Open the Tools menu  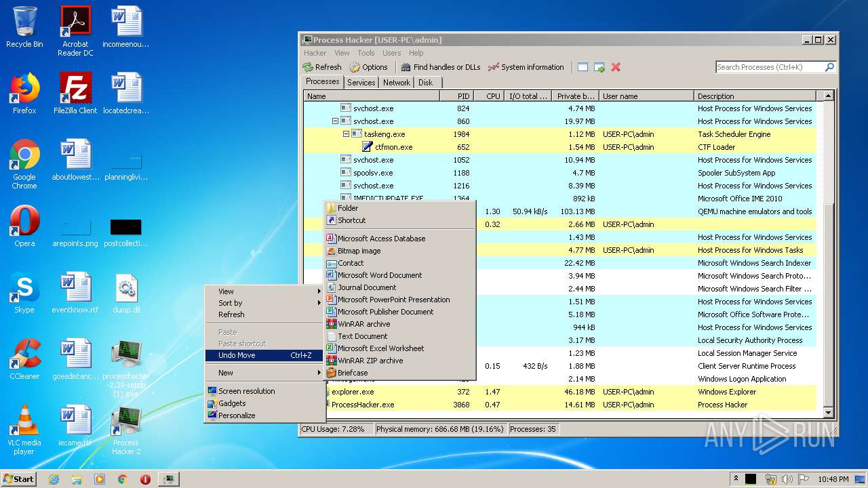pyautogui.click(x=366, y=53)
